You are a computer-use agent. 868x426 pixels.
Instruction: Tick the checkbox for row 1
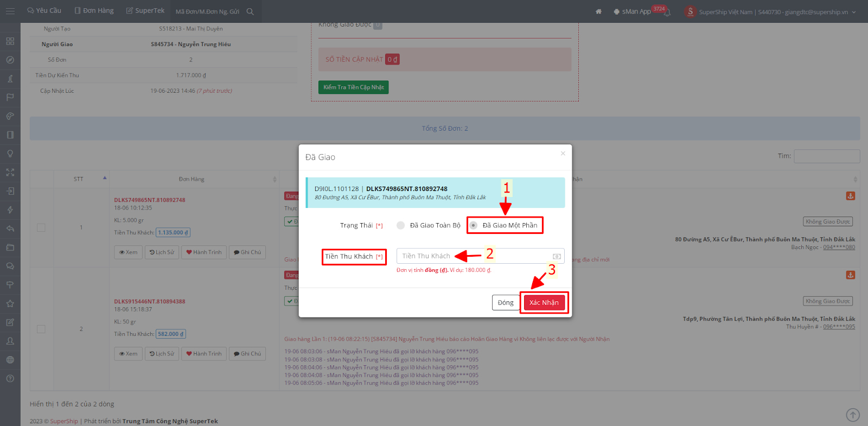click(41, 227)
